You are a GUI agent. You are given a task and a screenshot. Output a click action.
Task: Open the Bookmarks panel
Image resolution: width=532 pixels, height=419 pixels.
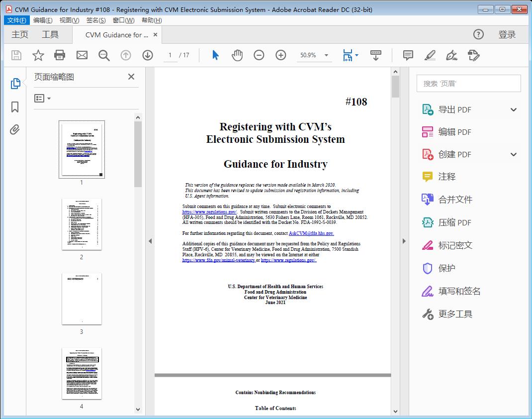click(x=15, y=107)
